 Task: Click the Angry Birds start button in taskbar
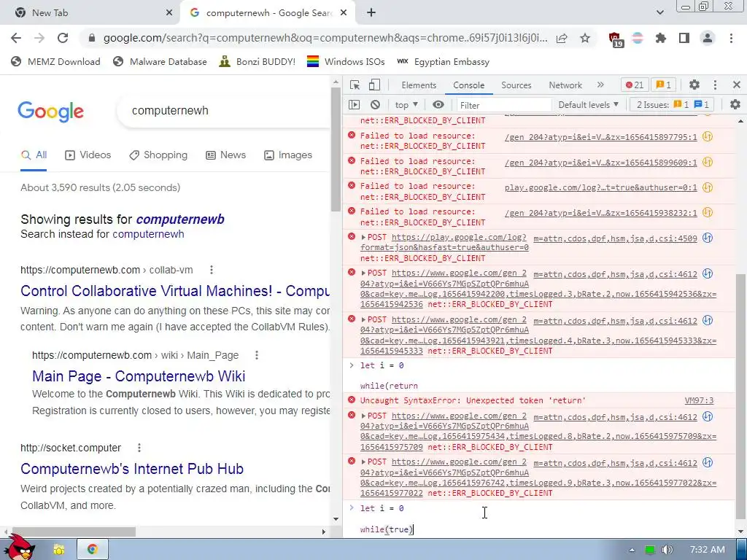tap(19, 548)
